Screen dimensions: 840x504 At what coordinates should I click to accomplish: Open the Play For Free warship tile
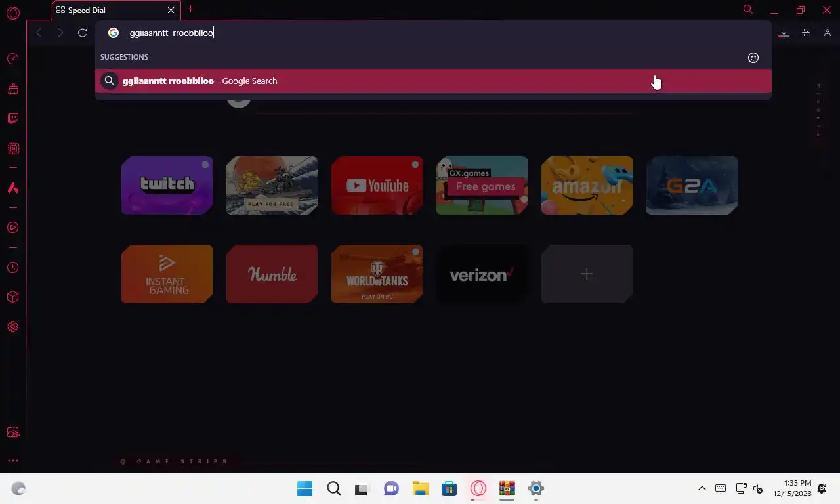tap(272, 185)
